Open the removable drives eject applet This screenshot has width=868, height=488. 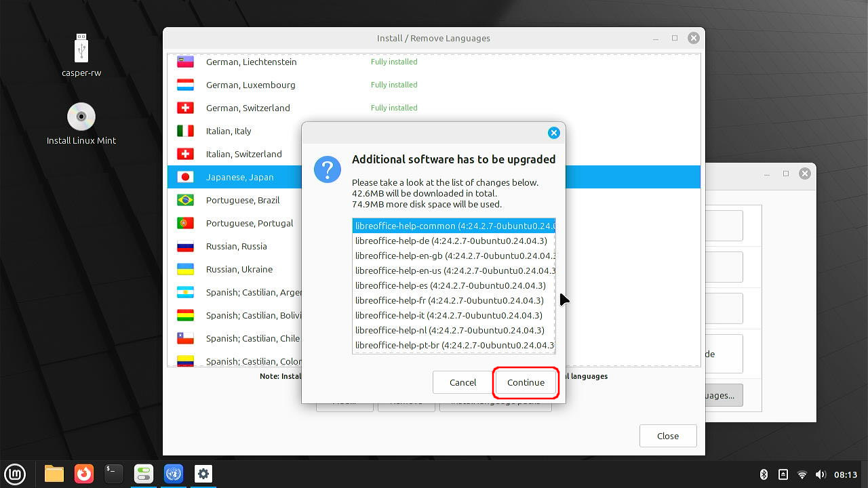tap(783, 474)
